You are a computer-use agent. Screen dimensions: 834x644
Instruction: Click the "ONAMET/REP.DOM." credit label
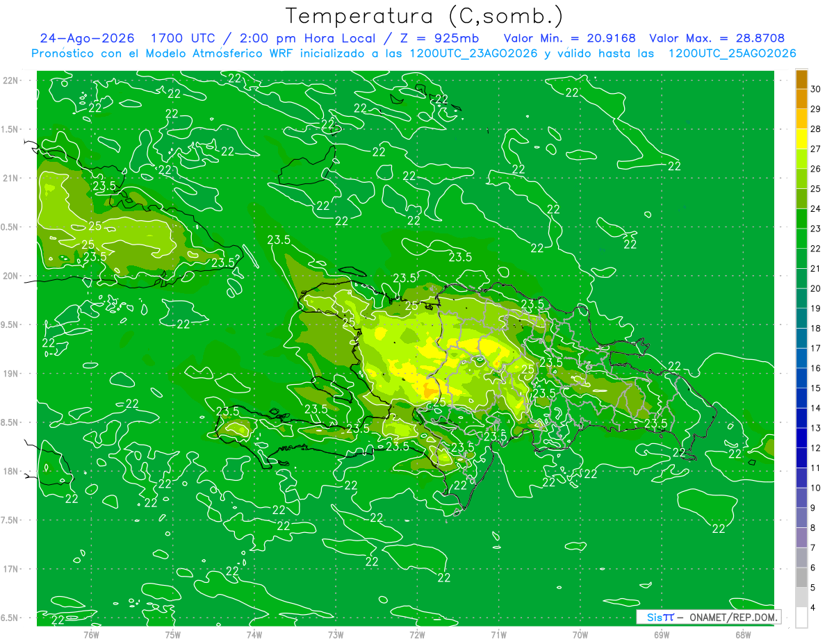click(733, 617)
